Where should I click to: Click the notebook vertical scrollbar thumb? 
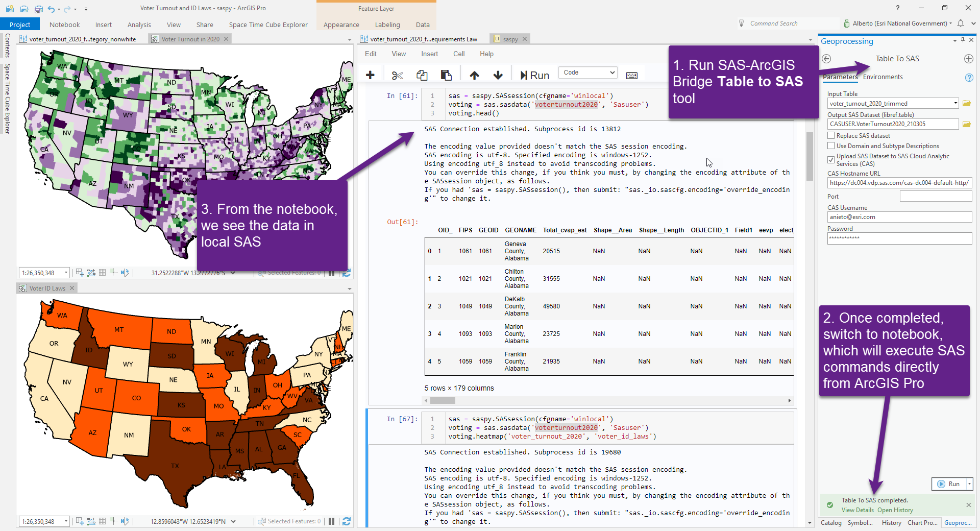(x=810, y=156)
